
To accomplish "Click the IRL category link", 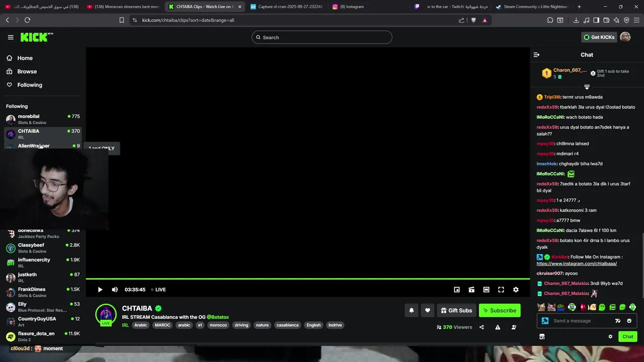I will pos(125,325).
